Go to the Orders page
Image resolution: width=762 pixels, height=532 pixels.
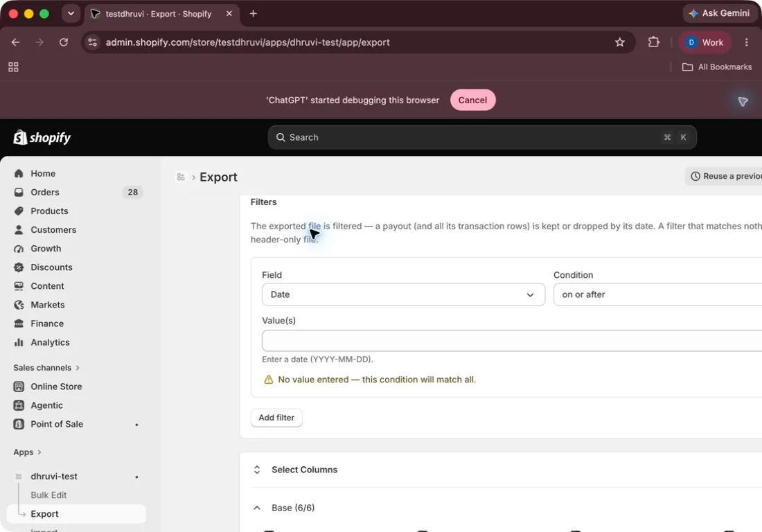pos(45,193)
